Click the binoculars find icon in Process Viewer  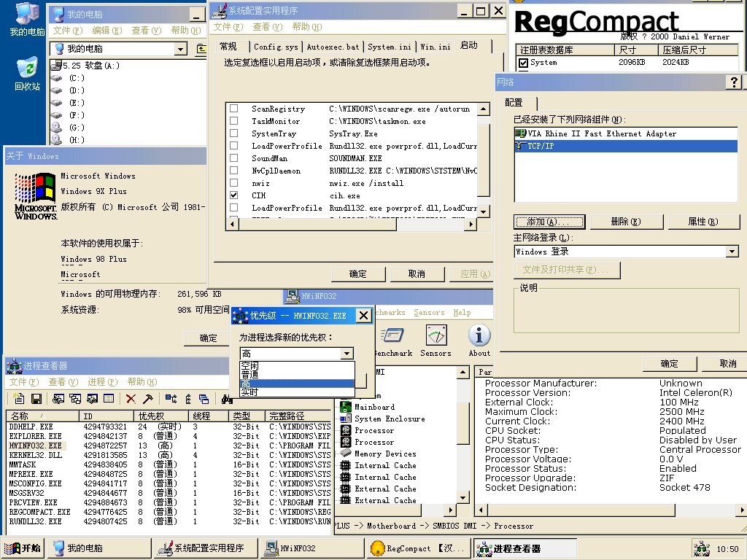[x=227, y=399]
